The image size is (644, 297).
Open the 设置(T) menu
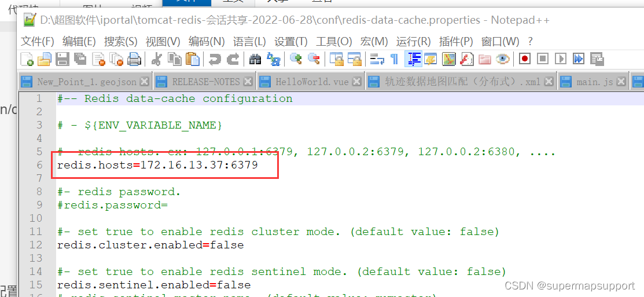291,41
